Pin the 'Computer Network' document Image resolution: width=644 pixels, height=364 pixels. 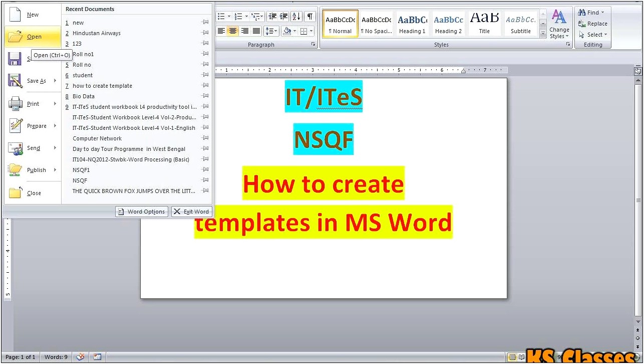point(205,138)
